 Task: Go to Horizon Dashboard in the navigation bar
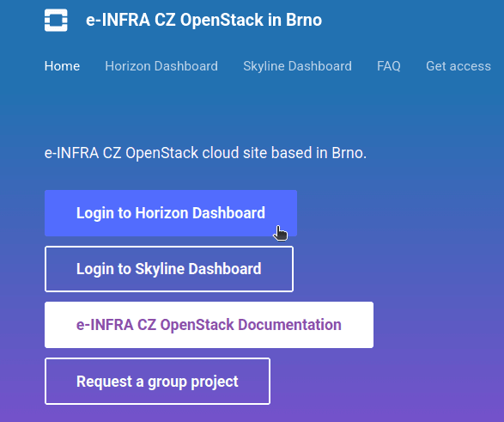click(161, 66)
